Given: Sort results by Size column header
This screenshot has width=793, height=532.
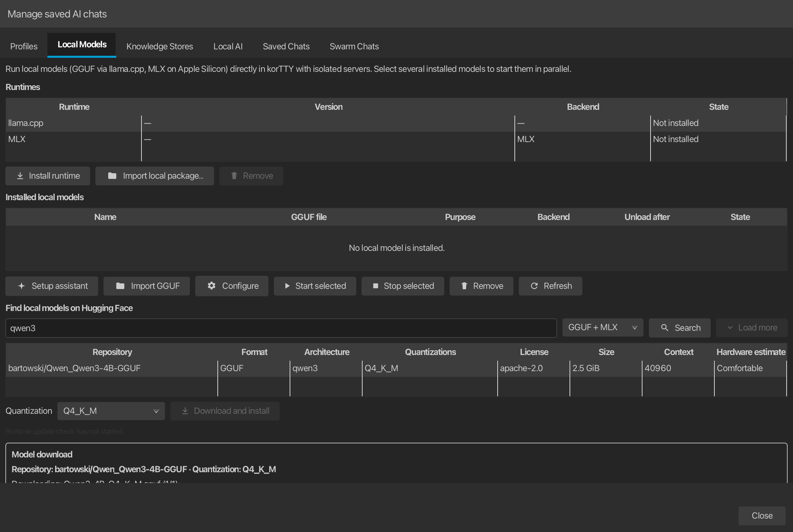Looking at the screenshot, I should [606, 352].
